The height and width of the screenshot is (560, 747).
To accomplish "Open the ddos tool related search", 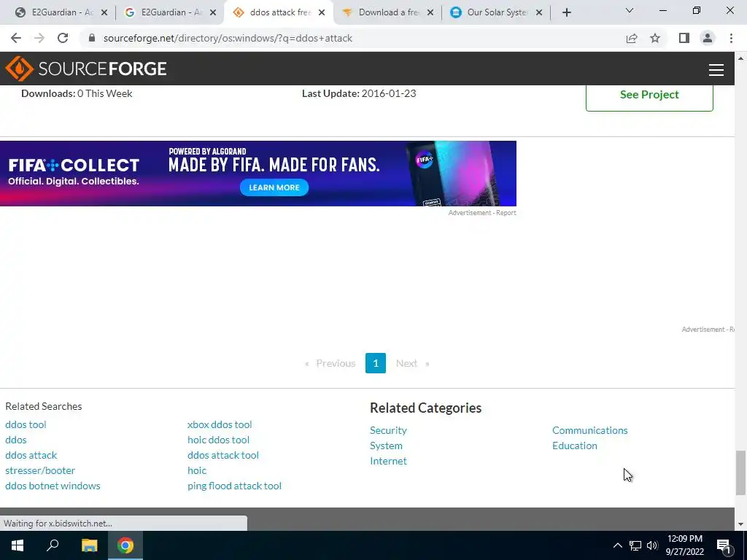I will point(26,424).
